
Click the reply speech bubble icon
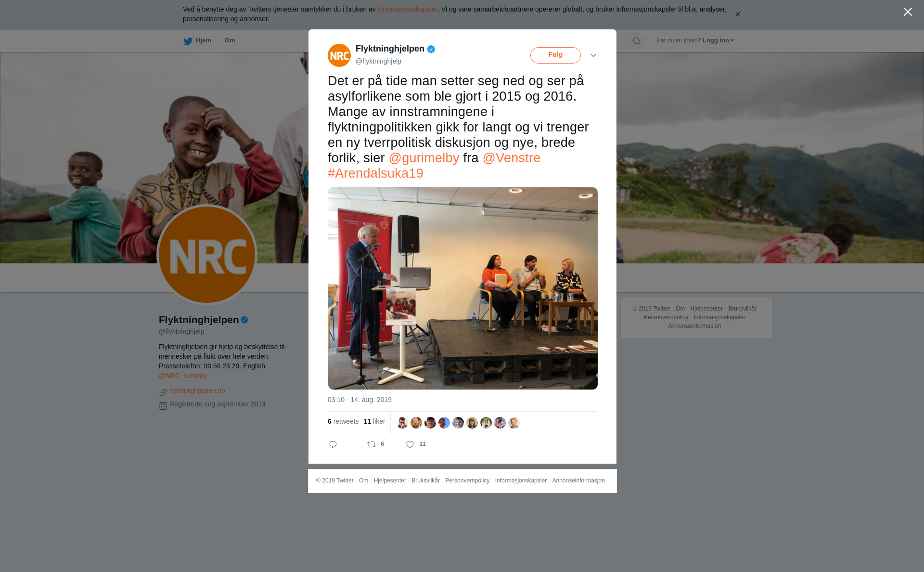coord(333,444)
